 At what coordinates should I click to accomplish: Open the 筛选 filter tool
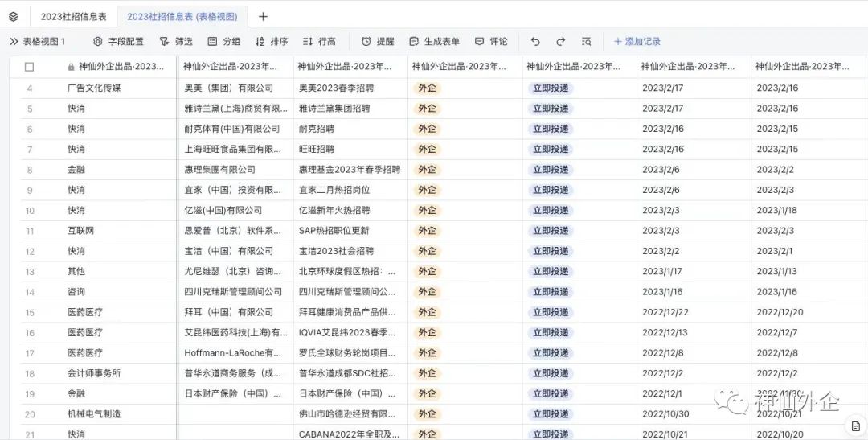pyautogui.click(x=176, y=42)
